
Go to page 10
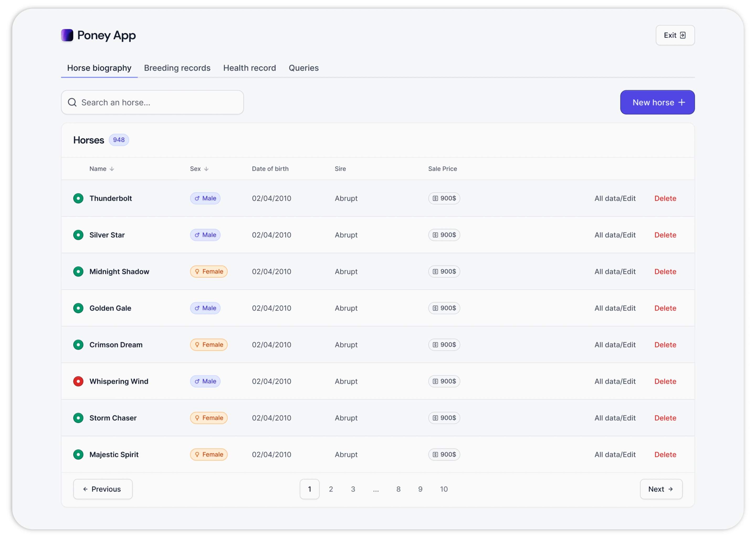pyautogui.click(x=444, y=489)
